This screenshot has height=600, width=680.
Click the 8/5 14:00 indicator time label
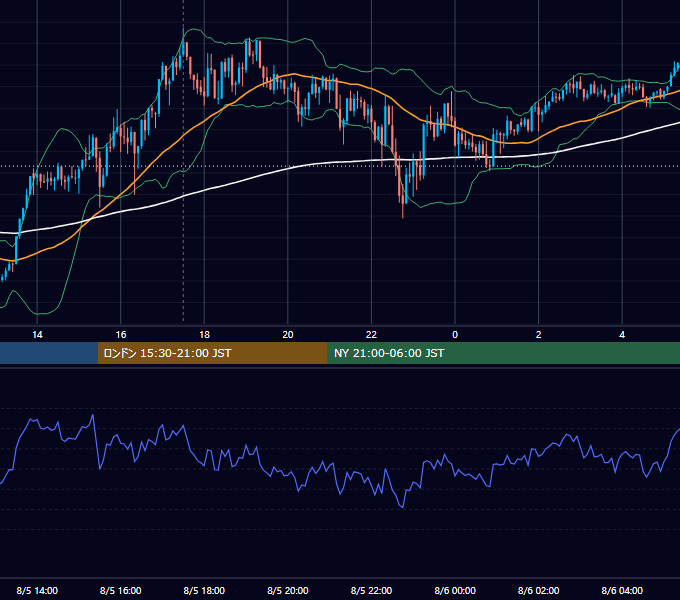pos(37,590)
